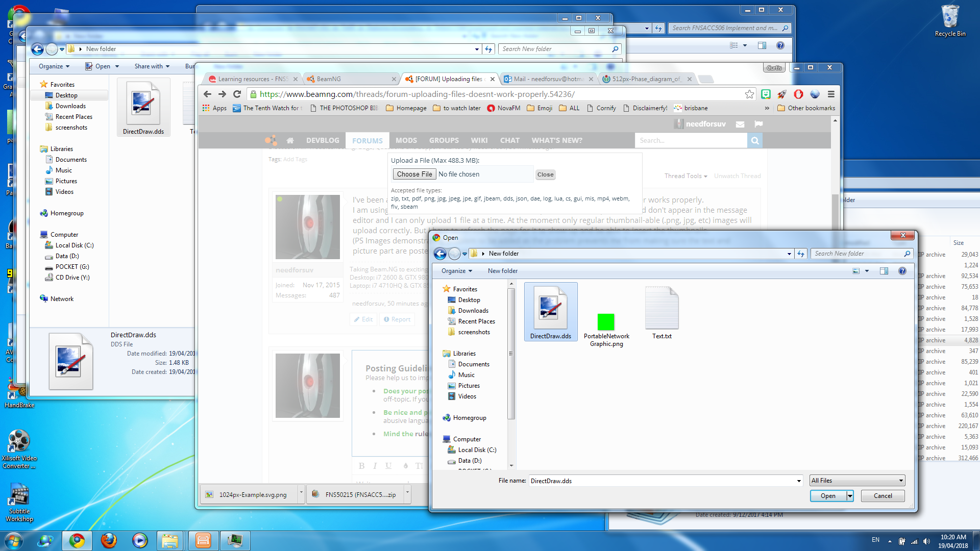Open forum inbox envelope icon
This screenshot has height=551, width=980.
[740, 124]
